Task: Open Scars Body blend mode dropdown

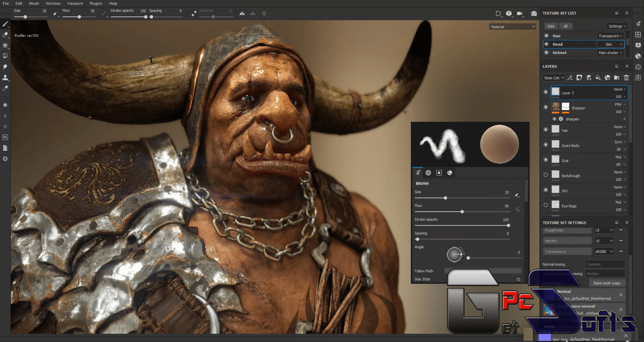Action: pyautogui.click(x=620, y=142)
